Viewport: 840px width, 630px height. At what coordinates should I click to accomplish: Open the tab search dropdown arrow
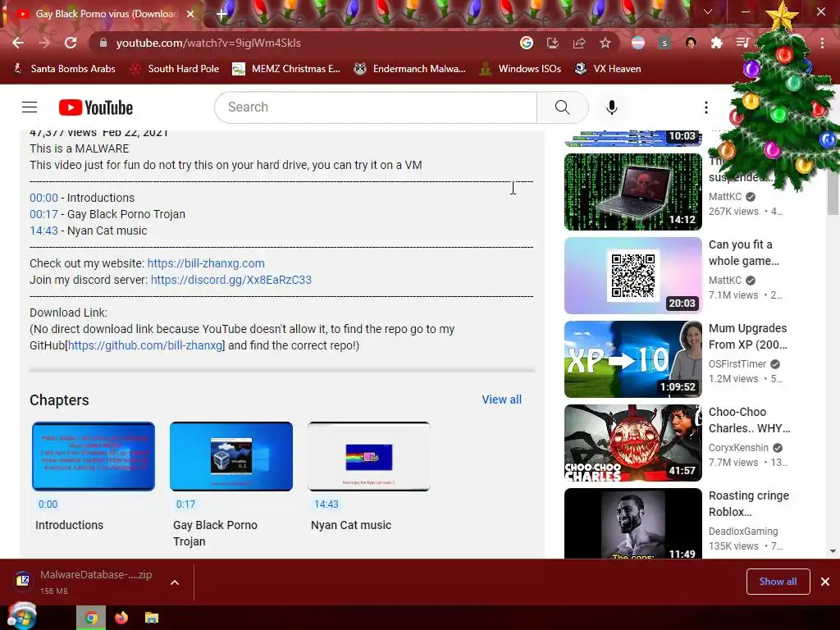click(708, 11)
